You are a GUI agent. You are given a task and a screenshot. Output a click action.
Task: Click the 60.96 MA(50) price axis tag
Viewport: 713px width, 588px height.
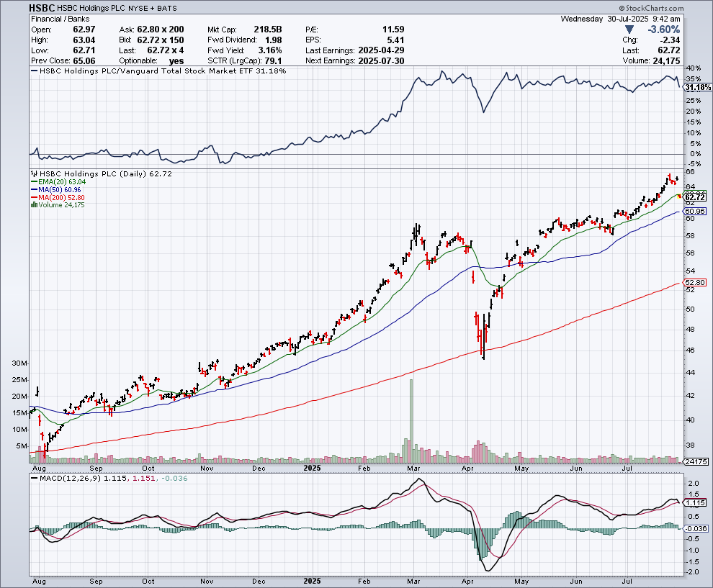(x=695, y=212)
